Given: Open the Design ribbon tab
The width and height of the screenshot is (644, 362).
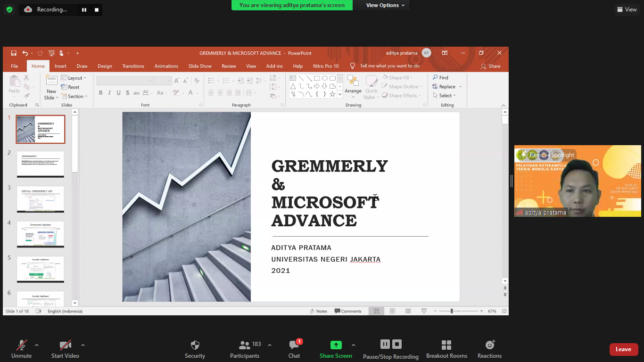Looking at the screenshot, I should [105, 66].
